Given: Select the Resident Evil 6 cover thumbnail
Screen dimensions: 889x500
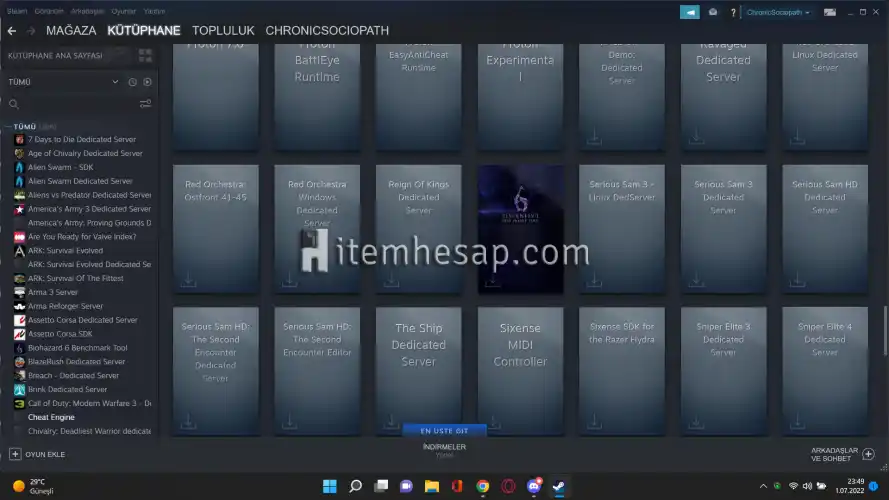Looking at the screenshot, I should point(520,228).
